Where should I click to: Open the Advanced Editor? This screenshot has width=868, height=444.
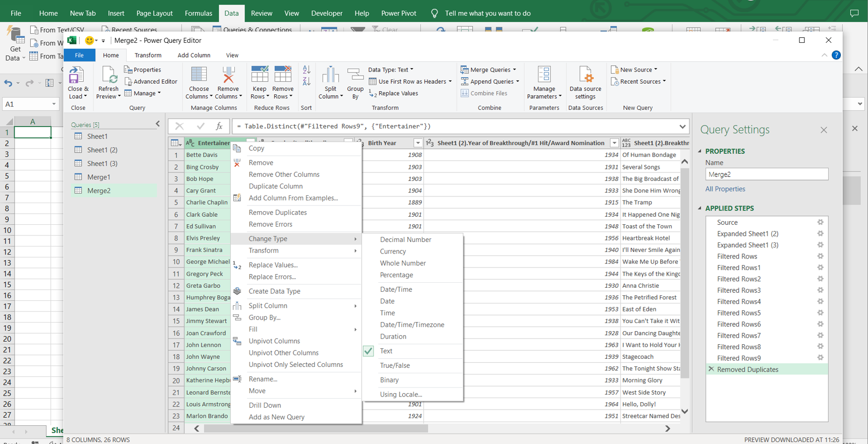tap(151, 81)
